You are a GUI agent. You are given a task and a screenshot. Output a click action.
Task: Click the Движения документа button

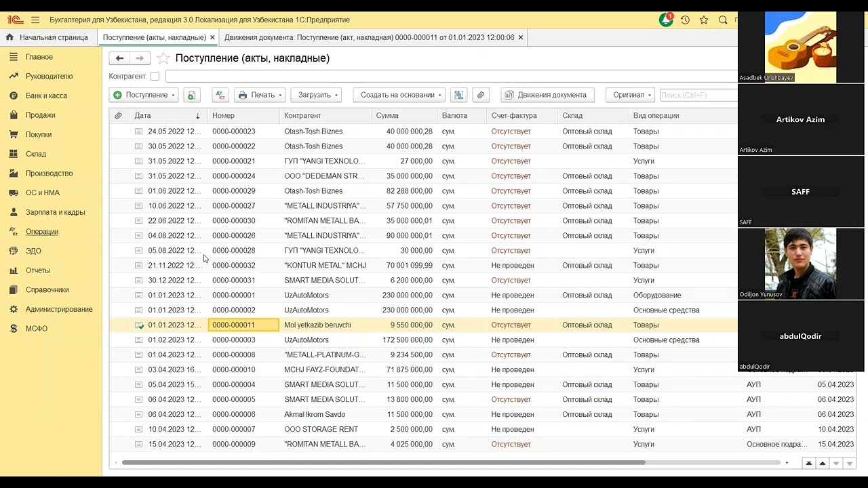click(x=548, y=95)
